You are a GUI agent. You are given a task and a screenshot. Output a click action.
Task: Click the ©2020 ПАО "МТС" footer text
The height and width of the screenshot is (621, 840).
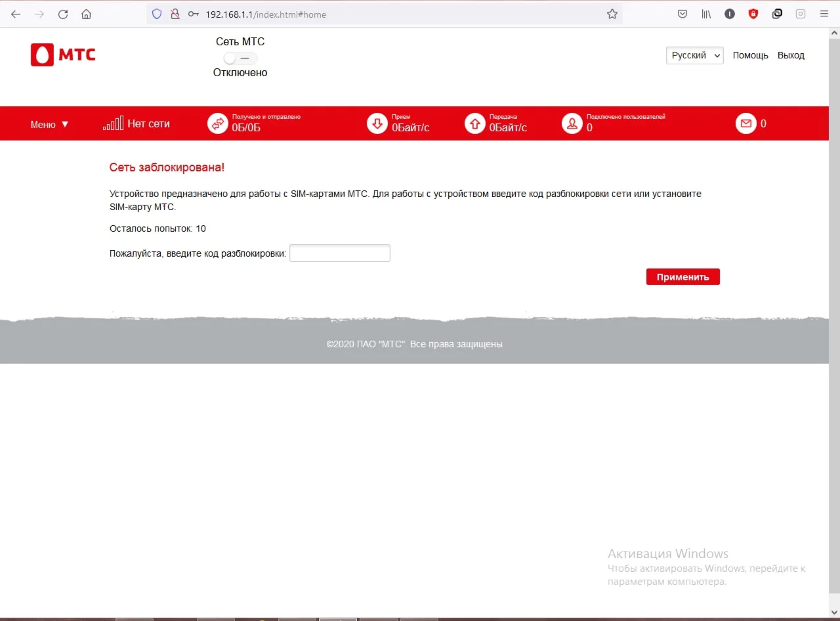click(415, 344)
